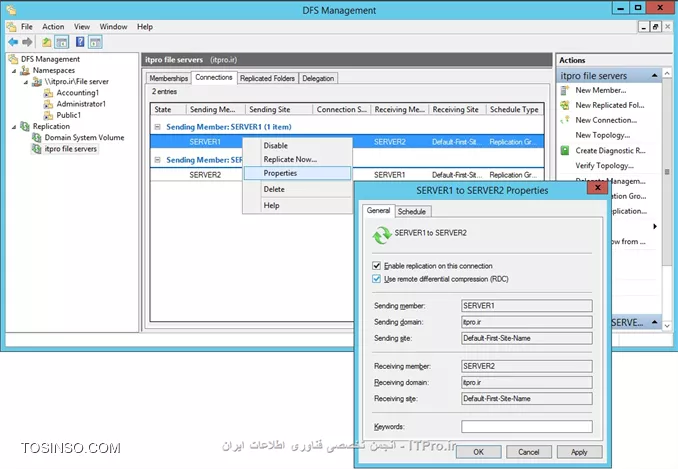Switch to the Delegation tab
This screenshot has width=678, height=469.
[x=318, y=78]
